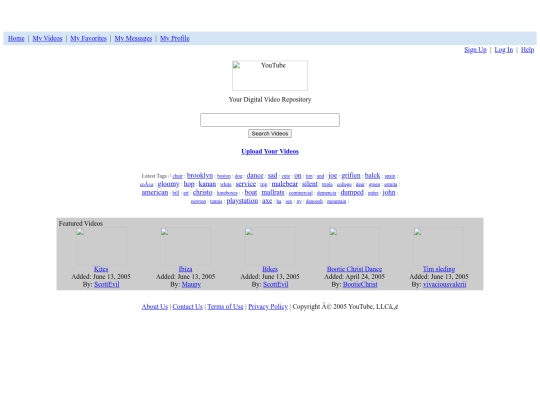Screen dimensions: 540x405
Task: Open My Favorites in top navigation
Action: pyautogui.click(x=89, y=38)
